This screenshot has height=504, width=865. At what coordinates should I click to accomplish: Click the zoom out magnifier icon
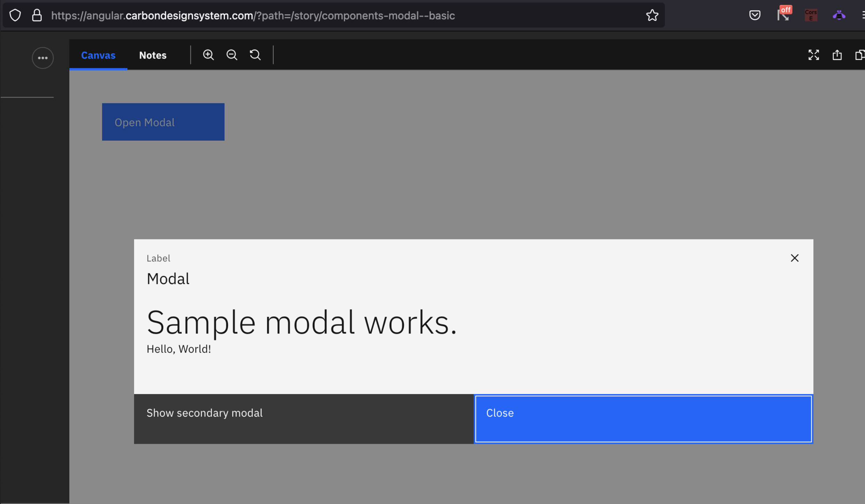tap(232, 55)
